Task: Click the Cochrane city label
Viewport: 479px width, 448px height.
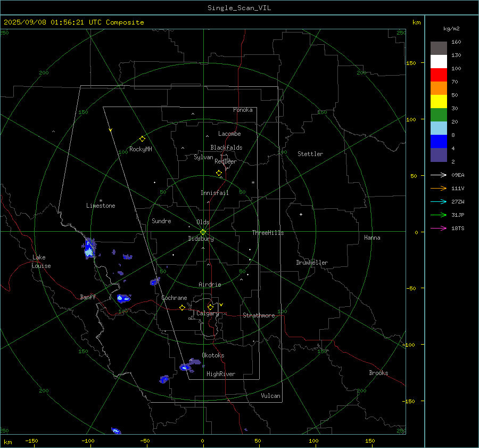Action: 174,298
